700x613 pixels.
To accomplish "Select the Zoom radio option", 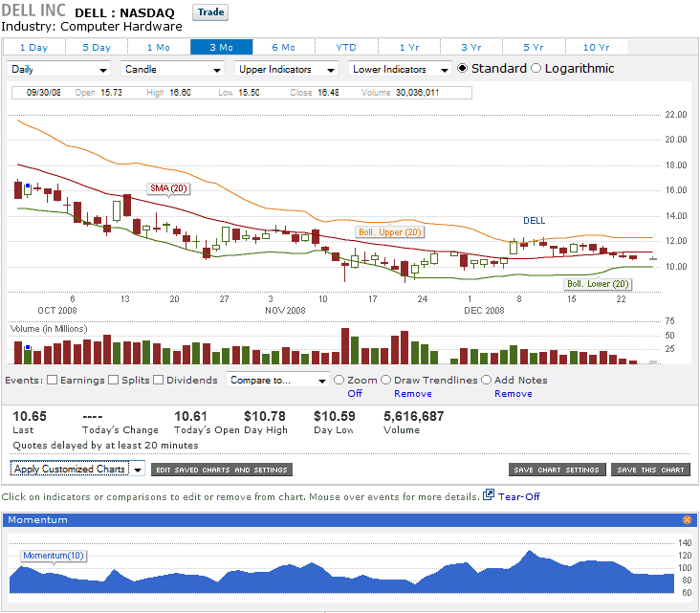I will coord(339,380).
